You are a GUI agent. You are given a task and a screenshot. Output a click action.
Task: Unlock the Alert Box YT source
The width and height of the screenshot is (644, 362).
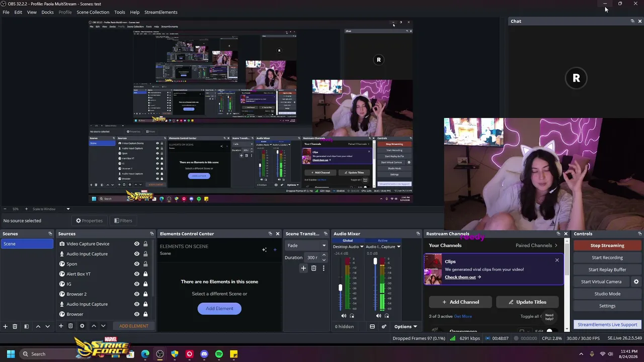click(x=145, y=274)
